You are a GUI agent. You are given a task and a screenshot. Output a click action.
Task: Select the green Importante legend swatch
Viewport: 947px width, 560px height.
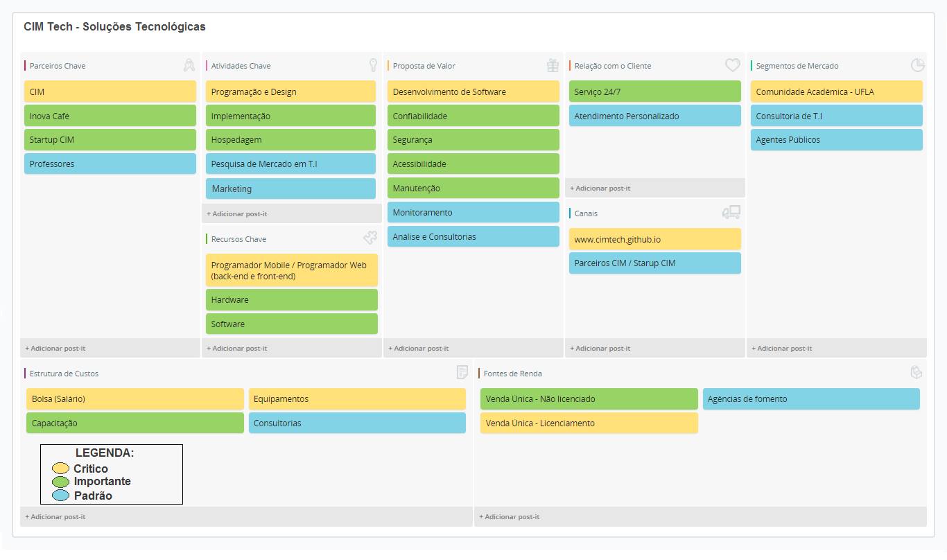pyautogui.click(x=61, y=482)
